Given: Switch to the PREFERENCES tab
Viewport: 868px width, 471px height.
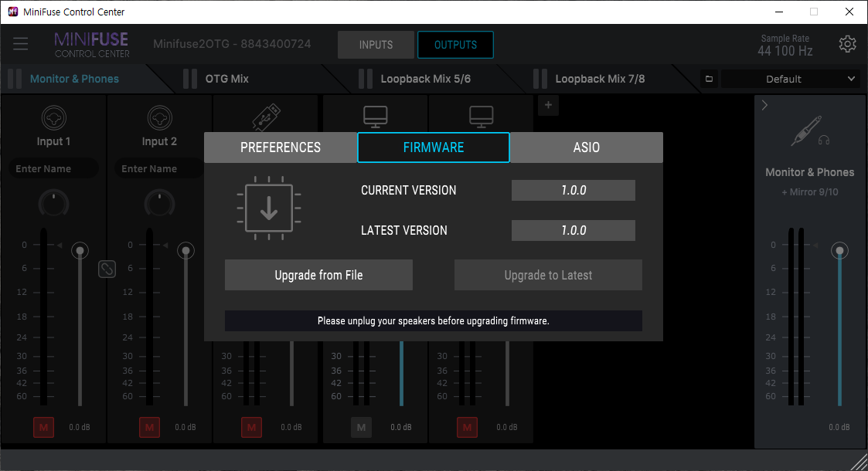Looking at the screenshot, I should click(281, 147).
